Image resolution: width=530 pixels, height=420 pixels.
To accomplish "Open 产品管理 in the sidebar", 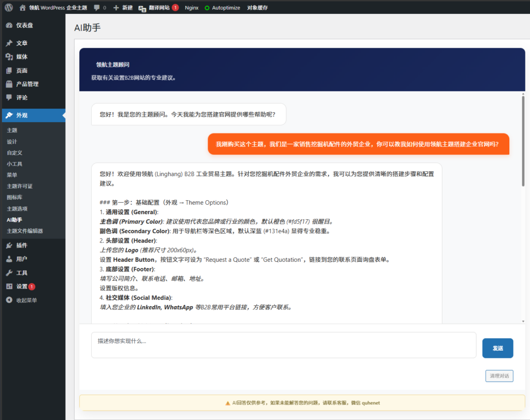I will pyautogui.click(x=27, y=84).
